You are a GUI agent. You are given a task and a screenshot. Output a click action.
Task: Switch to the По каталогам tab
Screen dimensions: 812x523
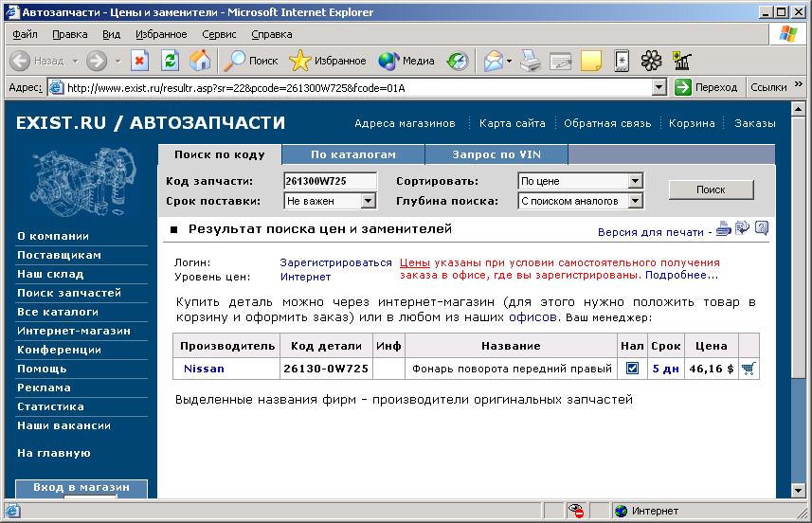point(353,154)
